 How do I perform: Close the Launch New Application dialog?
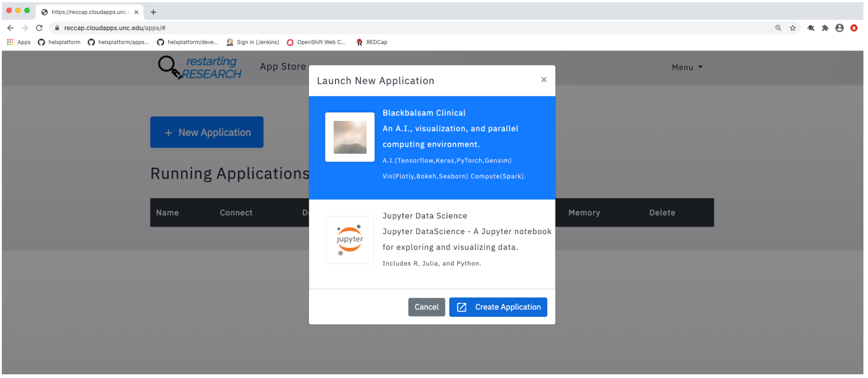point(544,80)
